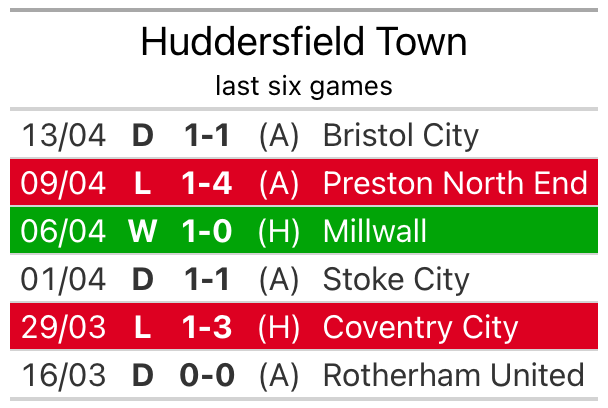Screen dimensions: 608x408
Task: Click the Coventry City team name
Action: tap(420, 327)
